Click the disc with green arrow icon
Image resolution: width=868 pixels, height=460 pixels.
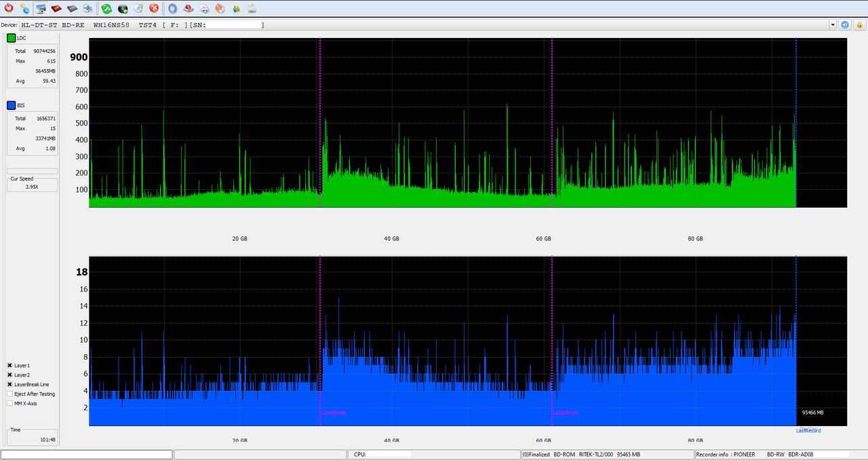[138, 8]
